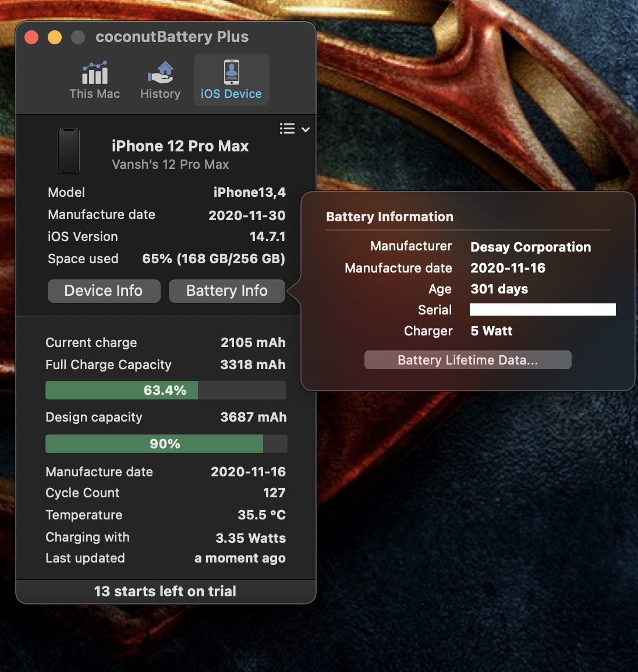Select the iOS Device tab

(231, 80)
